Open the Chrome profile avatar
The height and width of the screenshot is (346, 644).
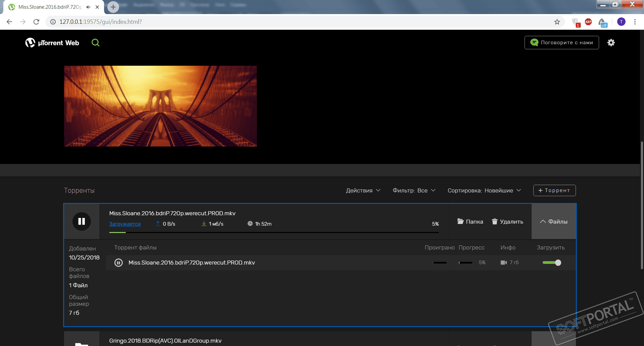coord(621,22)
